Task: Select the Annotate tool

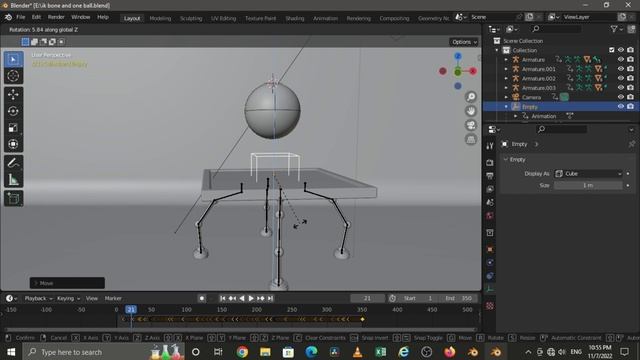Action: click(13, 163)
